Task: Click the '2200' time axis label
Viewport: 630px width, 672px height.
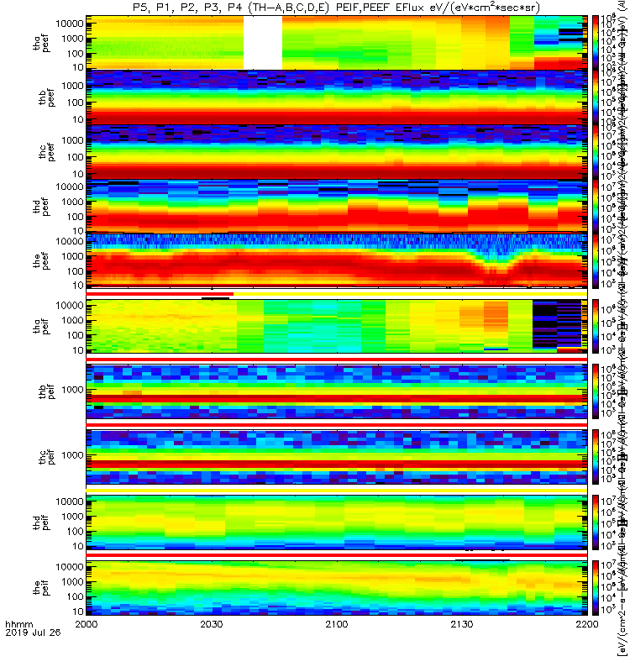Action: [x=587, y=624]
